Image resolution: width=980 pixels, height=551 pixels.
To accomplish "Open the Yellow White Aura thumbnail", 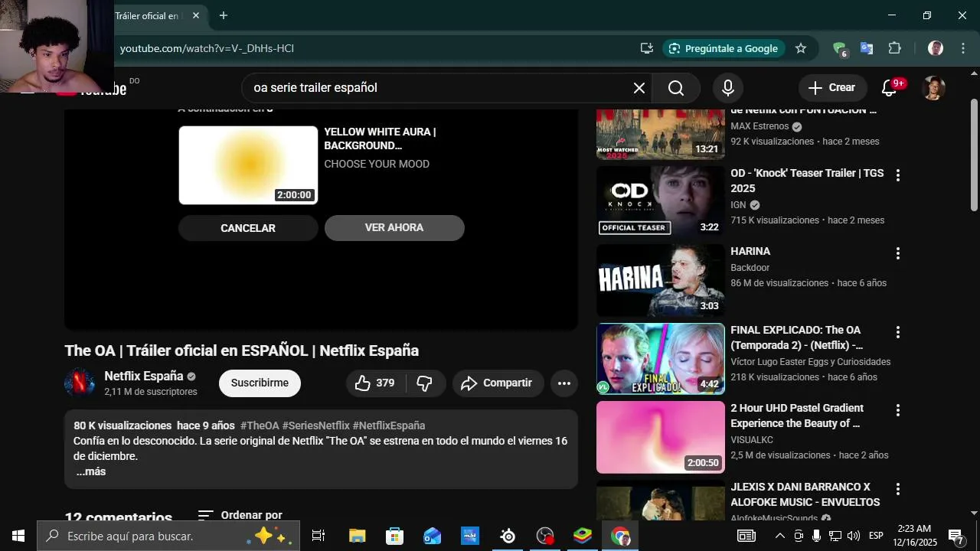I will (x=248, y=165).
